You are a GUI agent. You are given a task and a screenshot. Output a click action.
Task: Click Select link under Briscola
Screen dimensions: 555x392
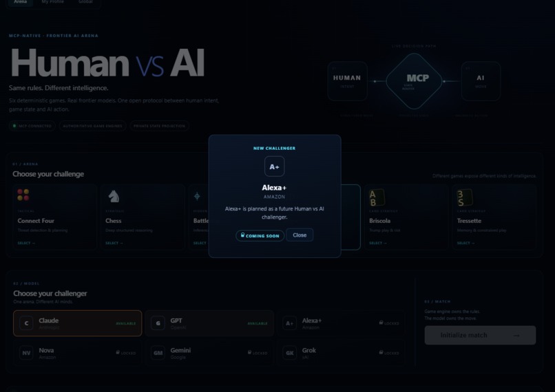coord(377,243)
